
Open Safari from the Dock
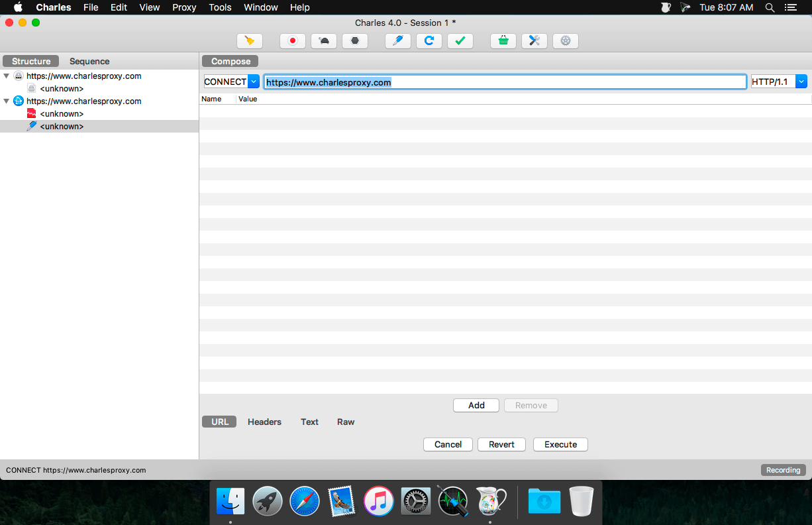pyautogui.click(x=305, y=501)
